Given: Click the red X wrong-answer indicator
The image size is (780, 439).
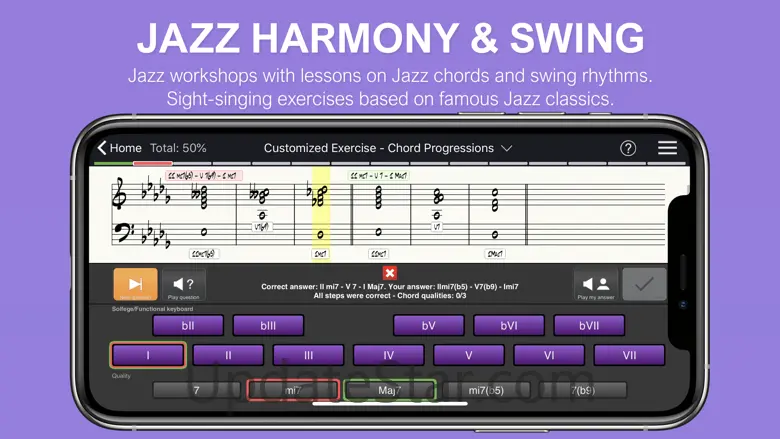Looking at the screenshot, I should pos(390,272).
